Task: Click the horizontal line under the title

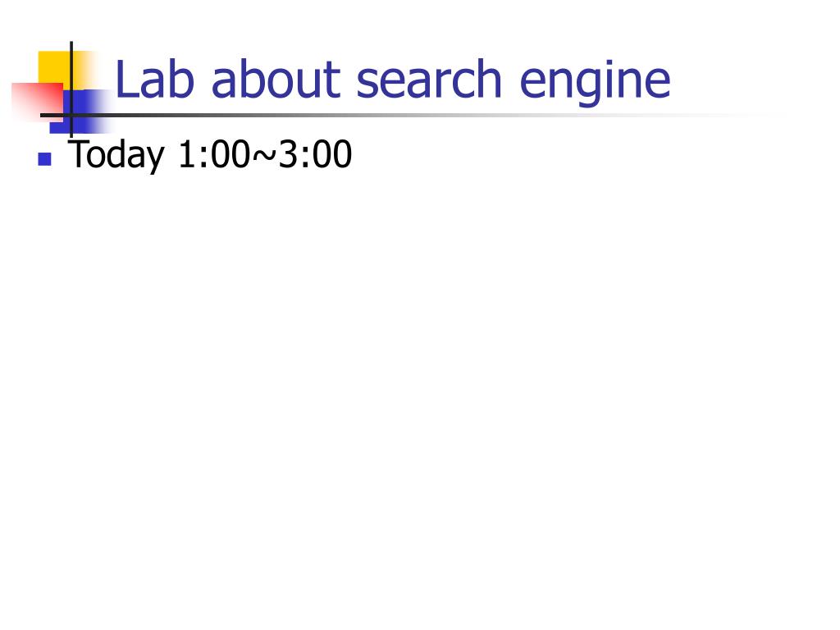Action: 407,115
